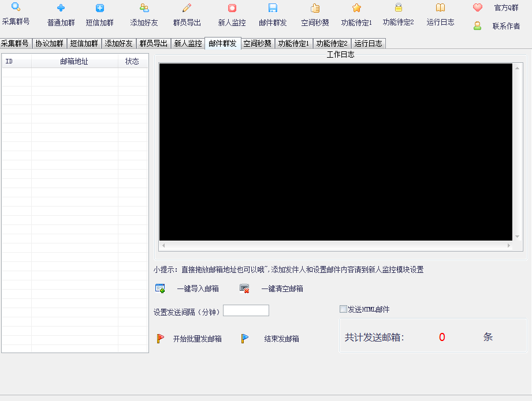Click the 联系作者 user icon
The height and width of the screenshot is (401, 532).
pyautogui.click(x=477, y=26)
